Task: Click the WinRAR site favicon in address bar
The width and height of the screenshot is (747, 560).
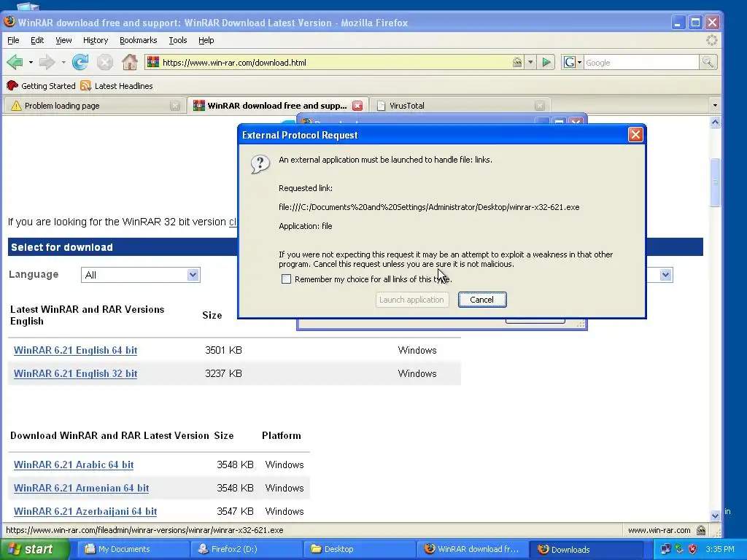Action: 153,62
